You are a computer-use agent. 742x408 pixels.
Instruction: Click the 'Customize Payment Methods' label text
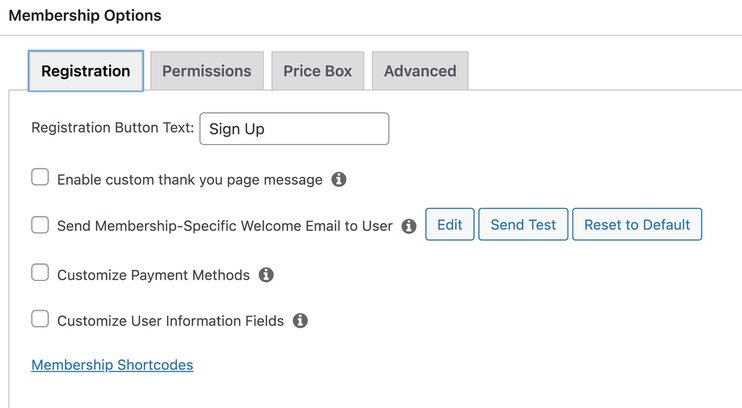click(153, 275)
